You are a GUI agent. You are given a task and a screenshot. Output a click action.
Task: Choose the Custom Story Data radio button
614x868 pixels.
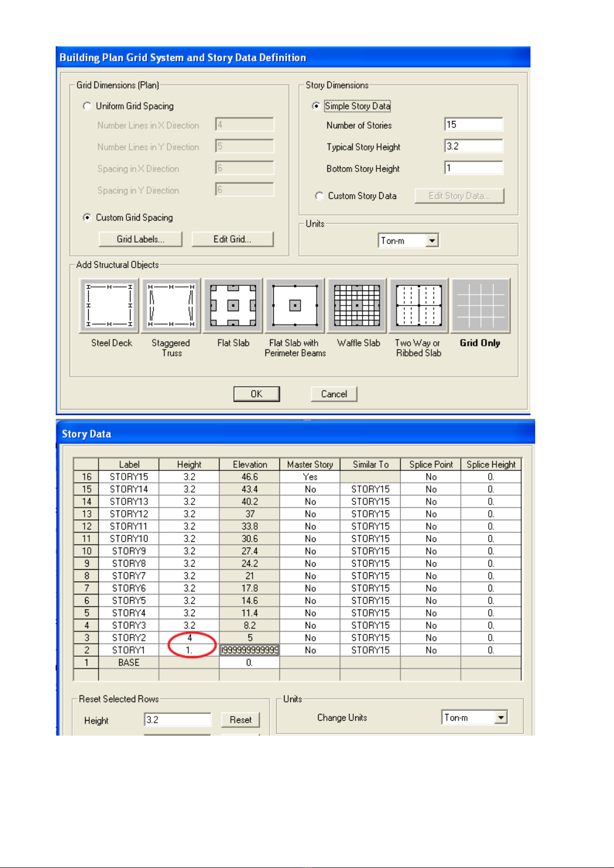(319, 196)
